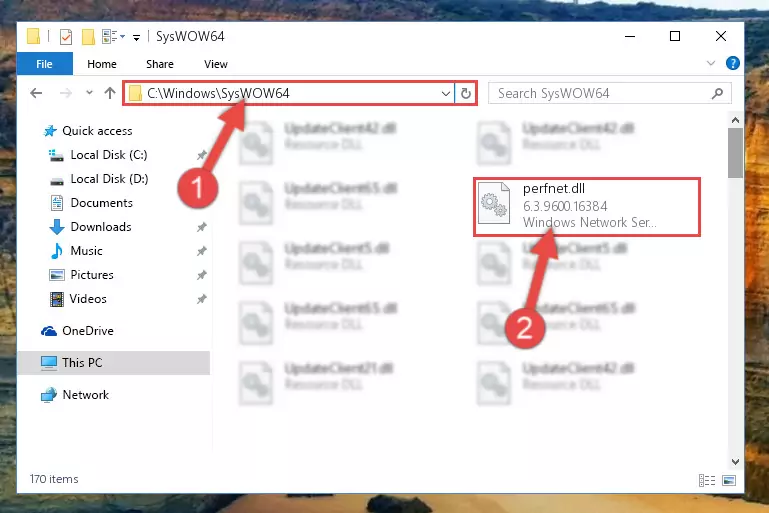
Task: Open Music in the navigation pane
Action: click(x=86, y=251)
